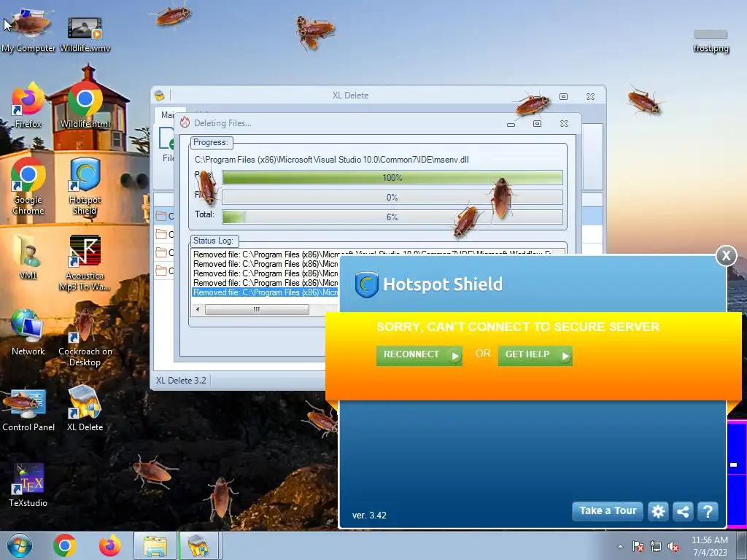747x560 pixels.
Task: Launch TeXstudio desktop shortcut
Action: point(28,485)
